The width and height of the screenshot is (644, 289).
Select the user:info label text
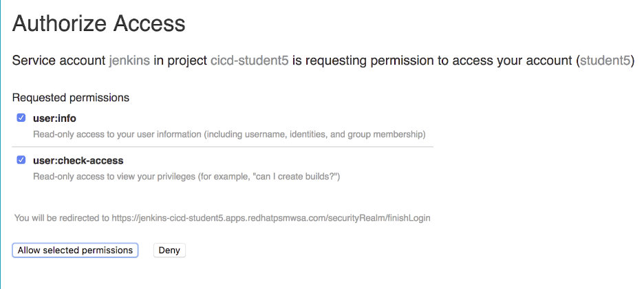54,118
